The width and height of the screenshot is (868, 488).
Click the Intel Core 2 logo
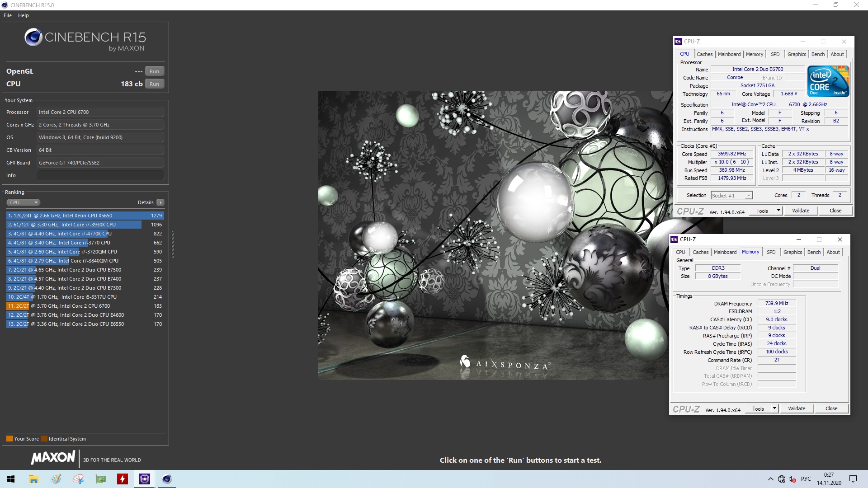[829, 81]
